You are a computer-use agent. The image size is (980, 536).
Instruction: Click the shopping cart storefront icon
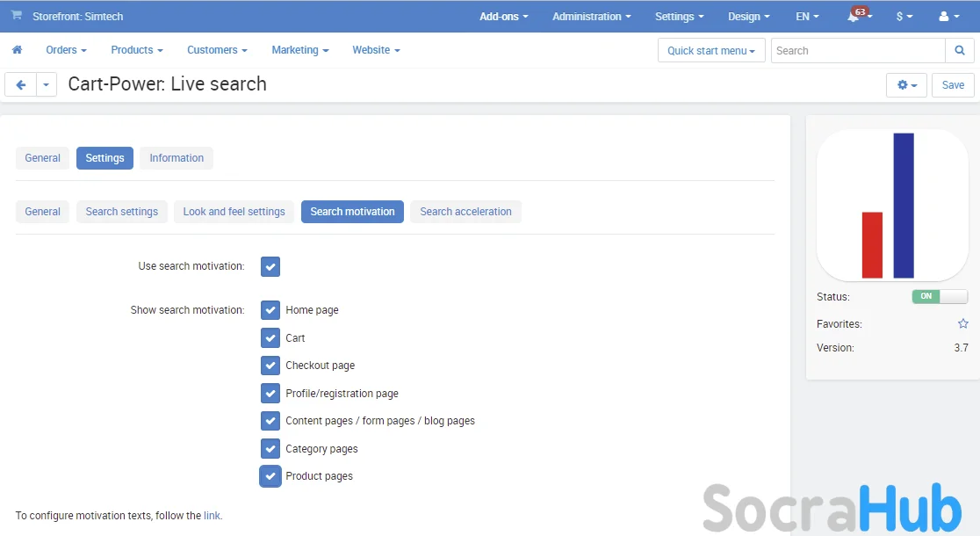(17, 16)
